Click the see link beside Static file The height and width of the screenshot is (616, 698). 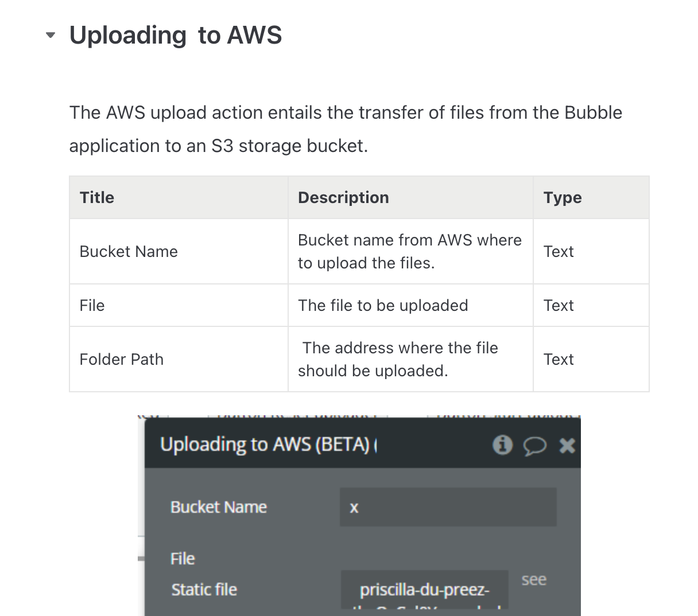534,580
